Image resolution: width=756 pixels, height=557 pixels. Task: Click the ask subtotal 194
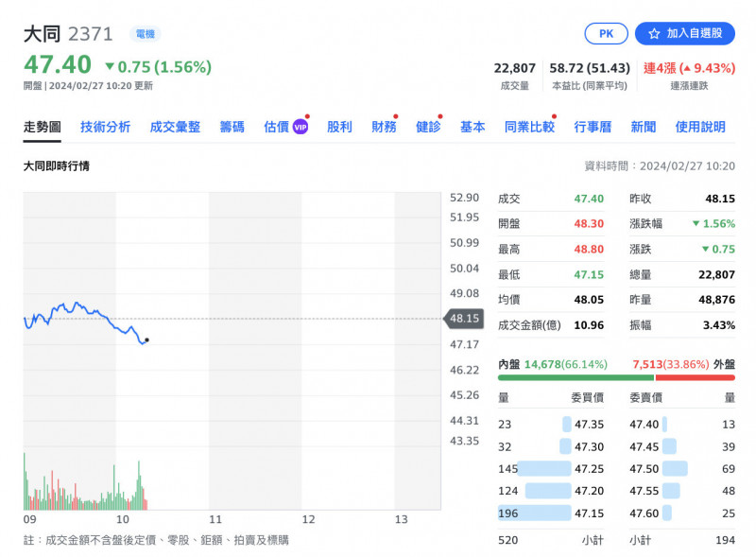click(725, 540)
